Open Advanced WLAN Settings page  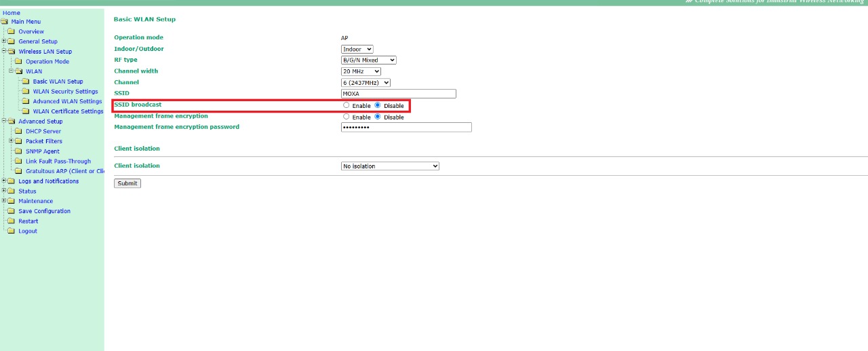[x=67, y=102]
